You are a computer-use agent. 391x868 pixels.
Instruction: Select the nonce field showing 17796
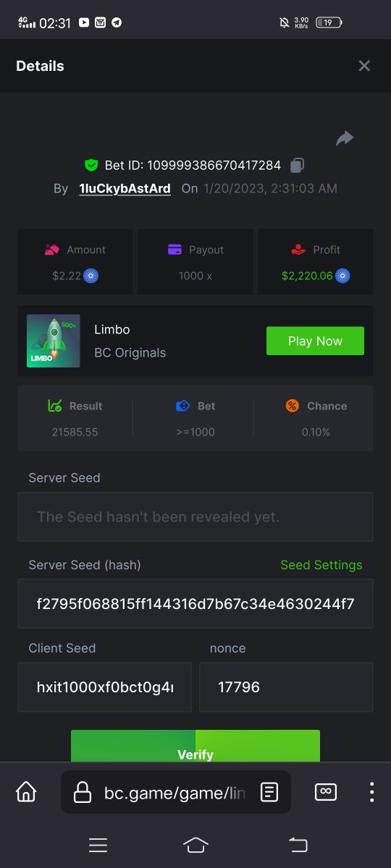pyautogui.click(x=286, y=687)
